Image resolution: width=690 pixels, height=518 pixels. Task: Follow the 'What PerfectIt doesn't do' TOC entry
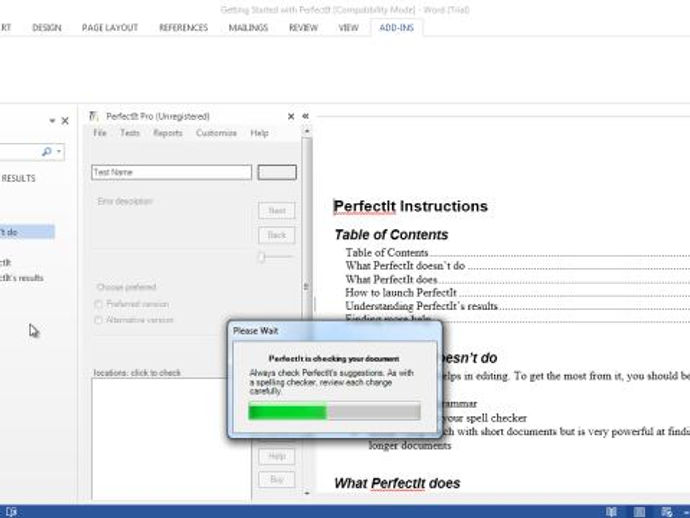405,266
